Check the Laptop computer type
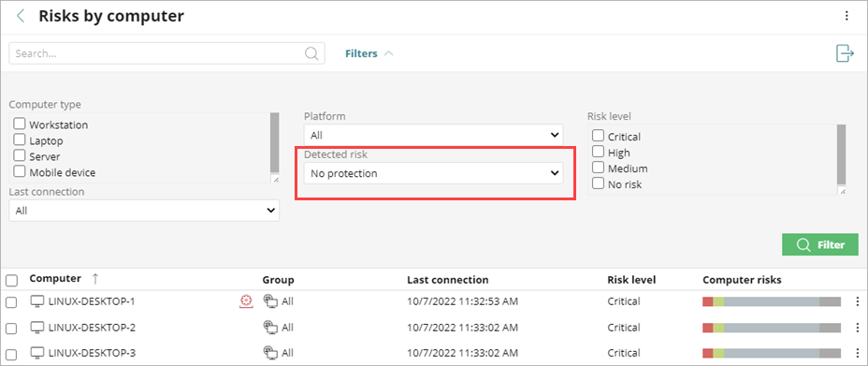The width and height of the screenshot is (868, 366). click(x=20, y=139)
